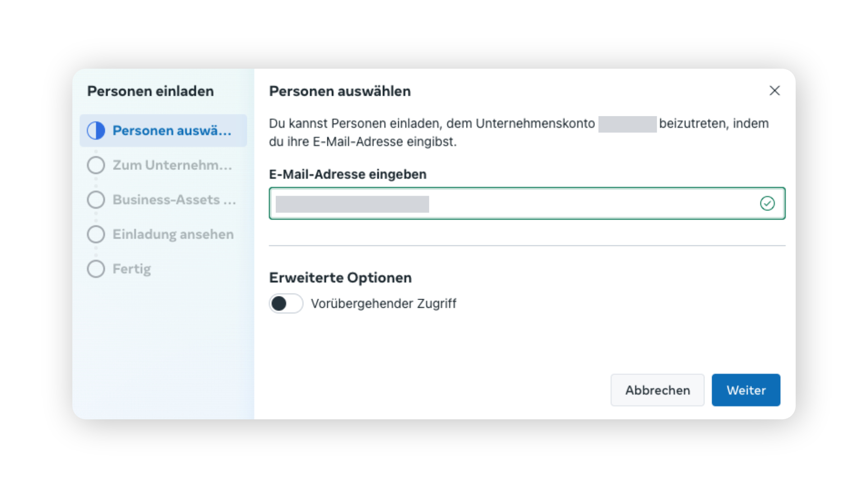Screen dimensions: 868x488
Task: Go to the Business-Assets step
Action: [163, 200]
